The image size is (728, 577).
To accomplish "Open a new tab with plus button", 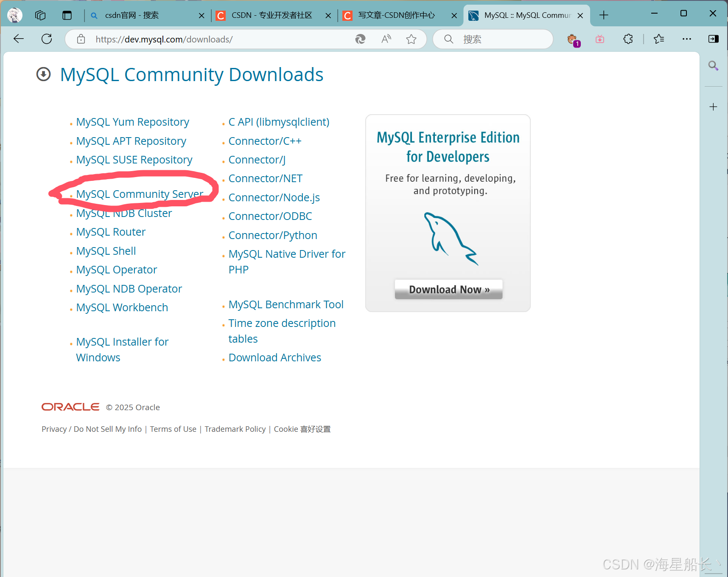I will pos(604,15).
